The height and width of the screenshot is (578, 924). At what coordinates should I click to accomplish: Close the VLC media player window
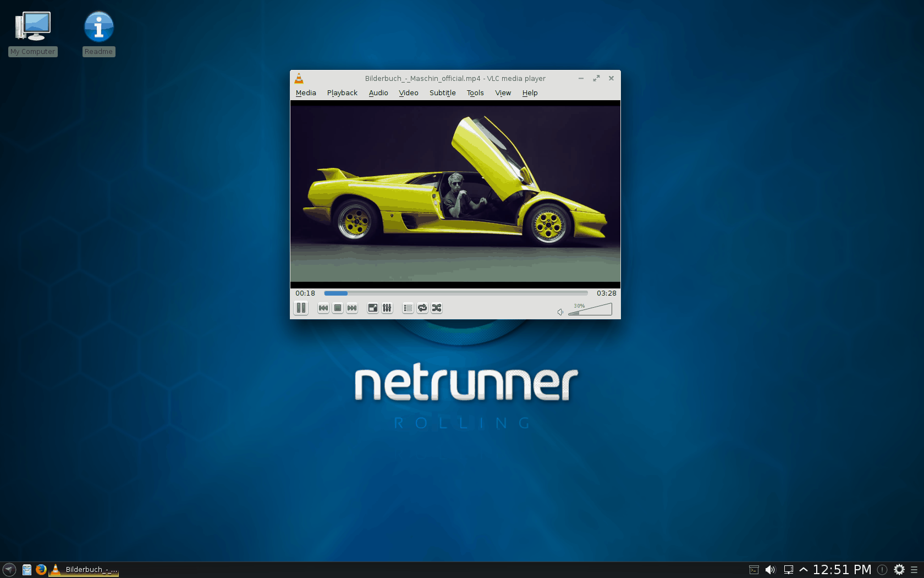click(x=611, y=78)
